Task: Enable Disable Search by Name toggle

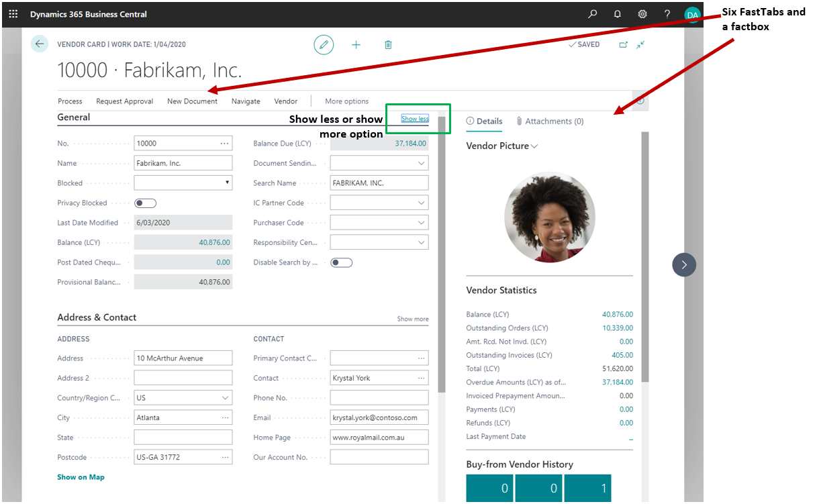Action: click(341, 262)
